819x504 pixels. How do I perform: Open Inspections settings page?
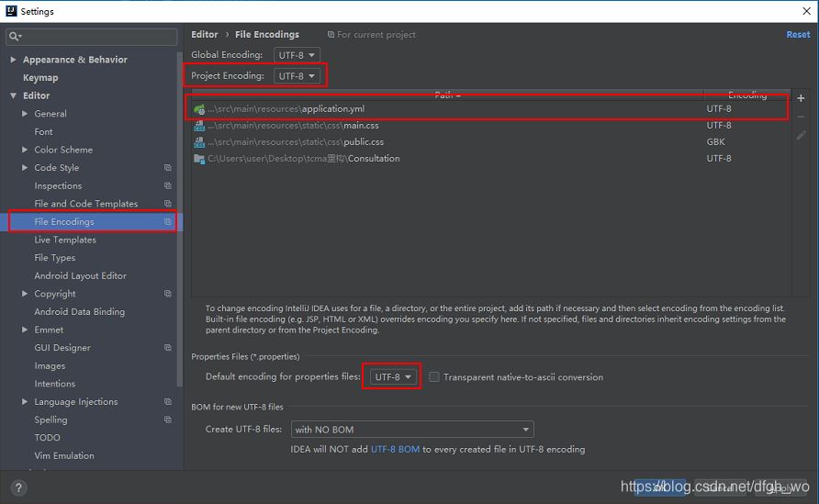click(58, 186)
